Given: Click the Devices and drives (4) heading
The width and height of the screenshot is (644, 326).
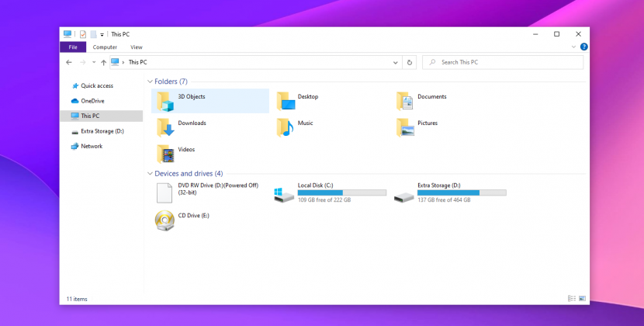Looking at the screenshot, I should pyautogui.click(x=189, y=174).
